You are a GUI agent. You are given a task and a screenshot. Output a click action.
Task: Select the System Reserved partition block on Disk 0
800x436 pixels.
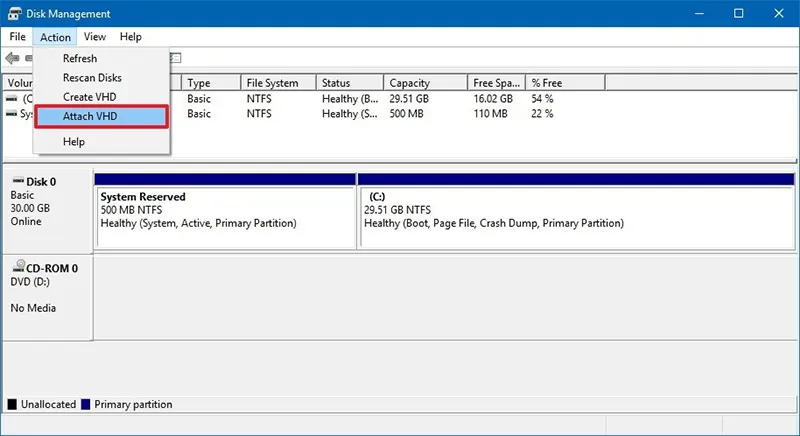(x=225, y=211)
